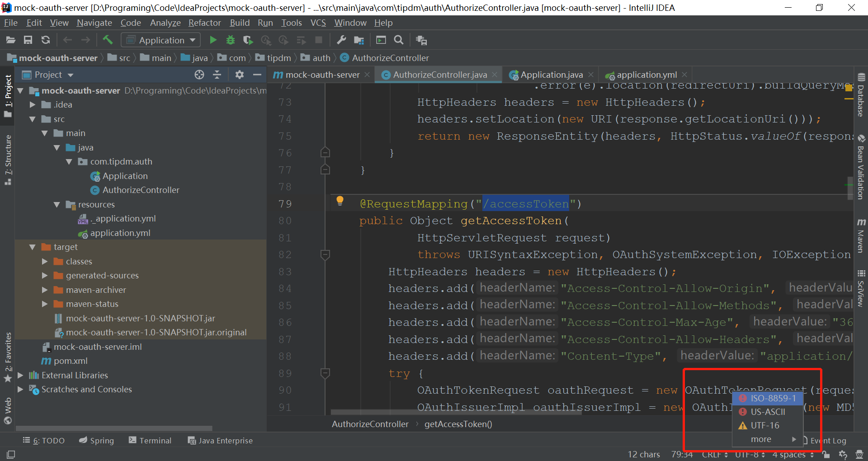Click the lock icon in the status bar
The image size is (868, 461).
pos(826,455)
